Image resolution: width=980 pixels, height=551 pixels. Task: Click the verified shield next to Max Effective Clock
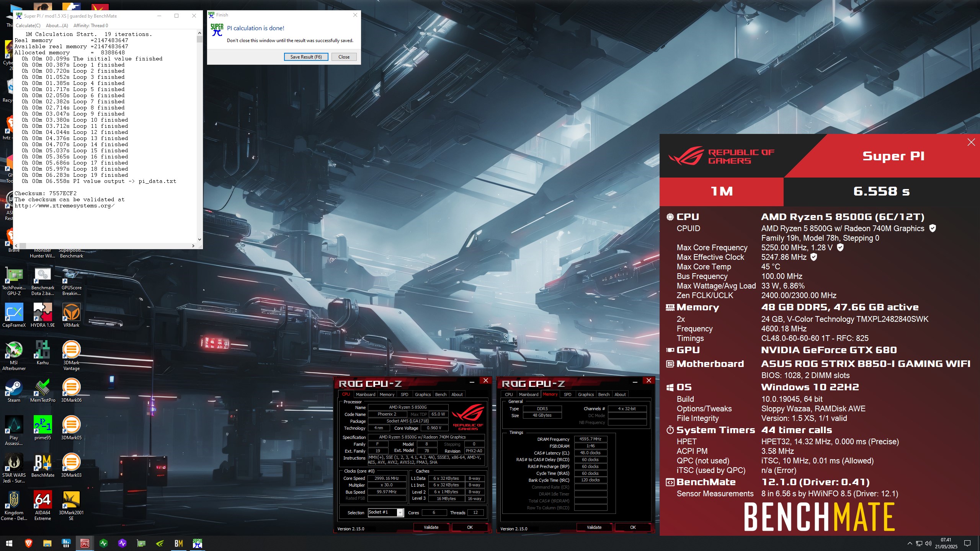click(814, 257)
